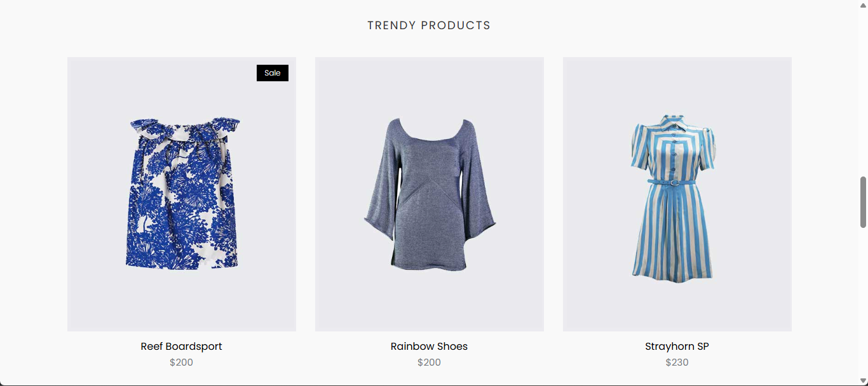The width and height of the screenshot is (868, 386).
Task: Click the belt on the striped dress
Action: (x=672, y=182)
